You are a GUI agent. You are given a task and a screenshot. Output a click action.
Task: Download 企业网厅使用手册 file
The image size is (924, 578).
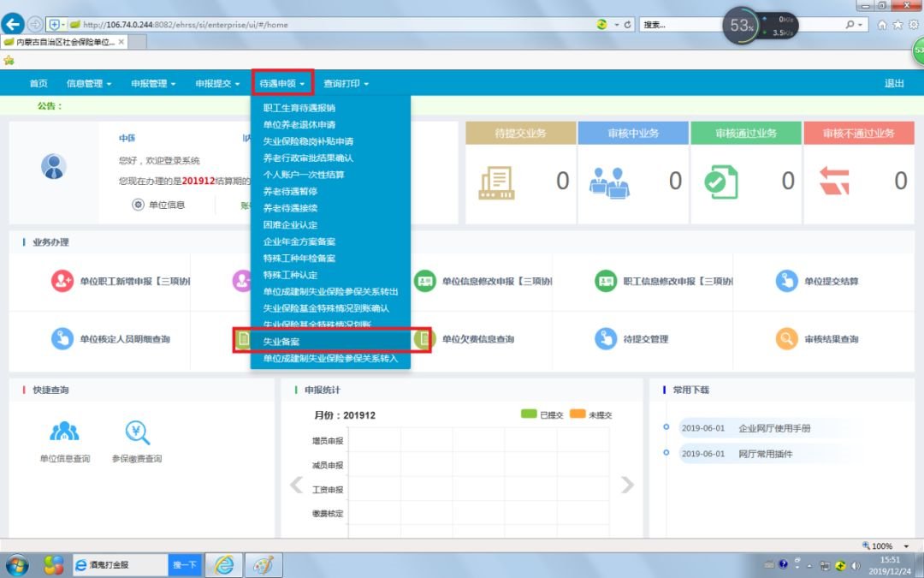click(x=774, y=429)
